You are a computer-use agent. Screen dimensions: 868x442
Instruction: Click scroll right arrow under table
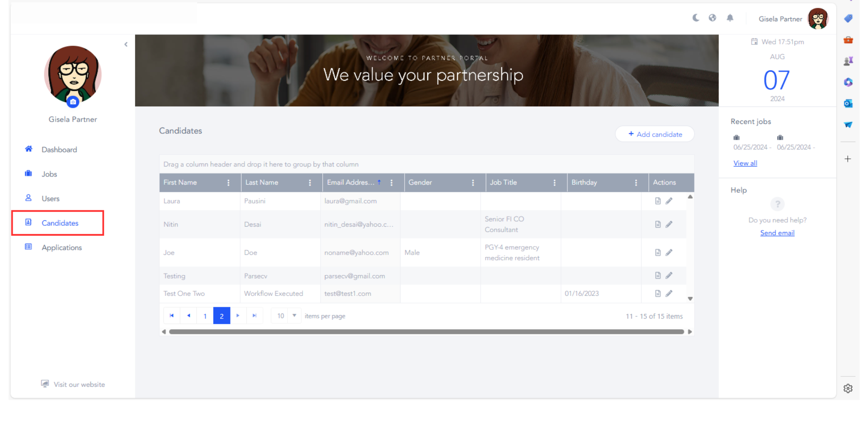click(690, 332)
